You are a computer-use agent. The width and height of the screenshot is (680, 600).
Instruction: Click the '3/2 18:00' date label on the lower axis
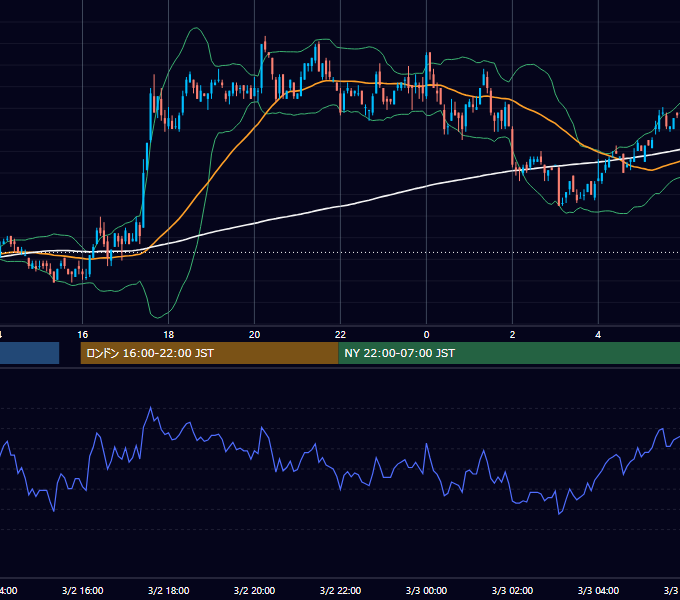pyautogui.click(x=168, y=590)
